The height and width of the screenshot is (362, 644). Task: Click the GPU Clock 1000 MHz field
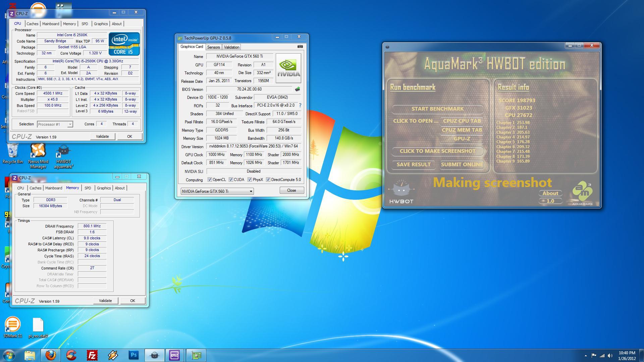(x=216, y=155)
